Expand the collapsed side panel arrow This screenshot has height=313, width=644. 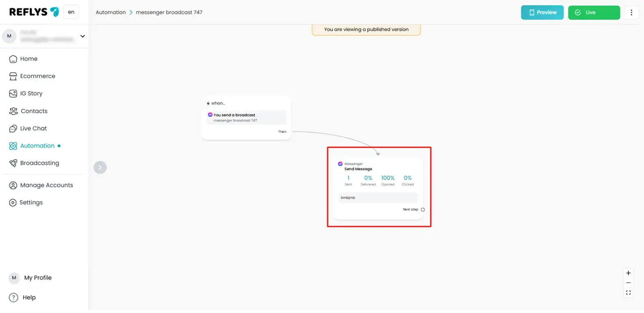coord(100,167)
